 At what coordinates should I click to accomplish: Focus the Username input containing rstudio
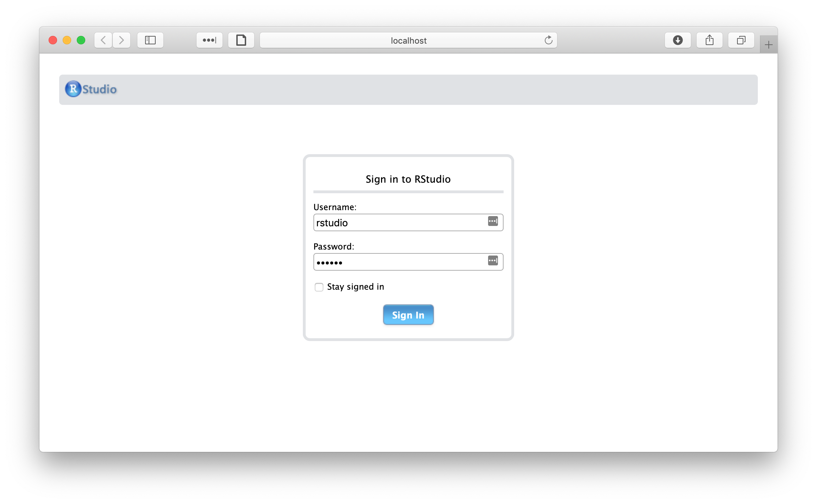398,223
